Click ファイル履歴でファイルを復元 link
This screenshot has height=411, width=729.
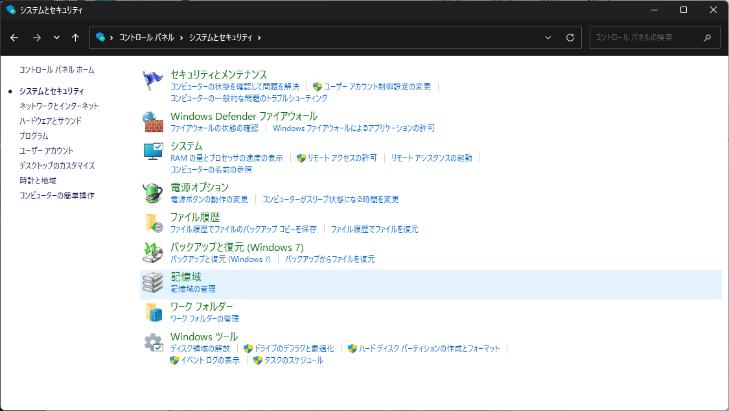click(374, 229)
